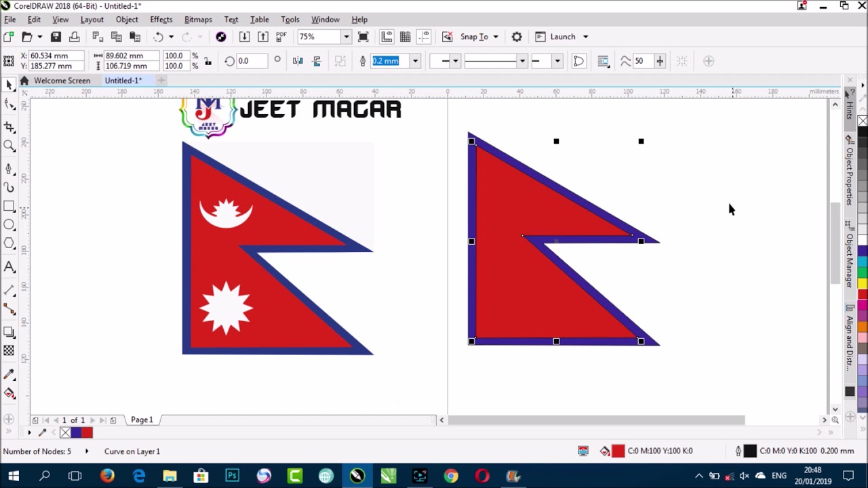Viewport: 868px width, 488px height.
Task: Open the zoom level dropdown
Action: pos(346,37)
